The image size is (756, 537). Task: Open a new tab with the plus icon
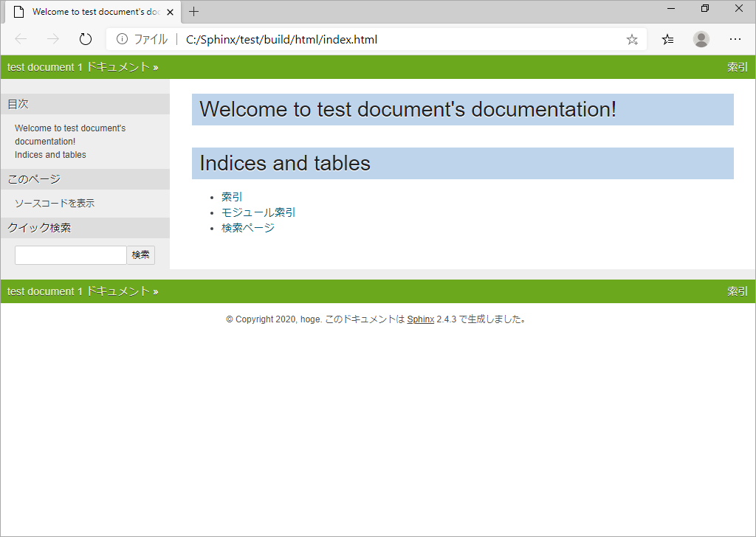tap(194, 12)
